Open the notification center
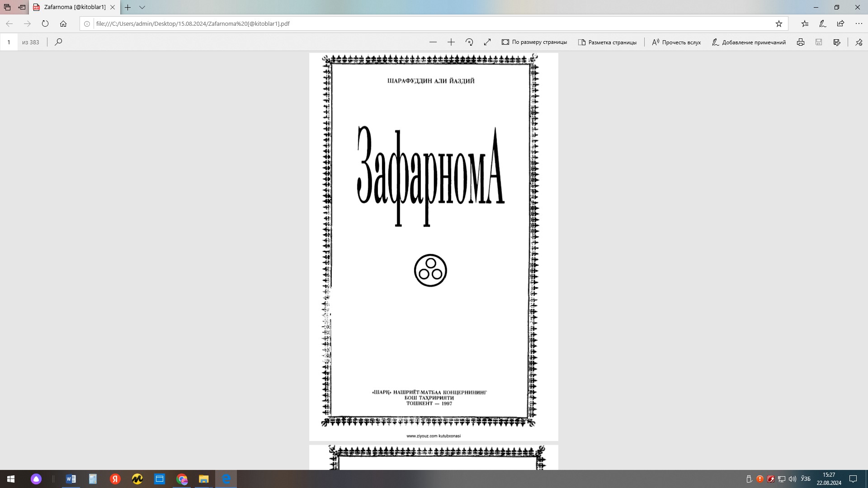 853,479
